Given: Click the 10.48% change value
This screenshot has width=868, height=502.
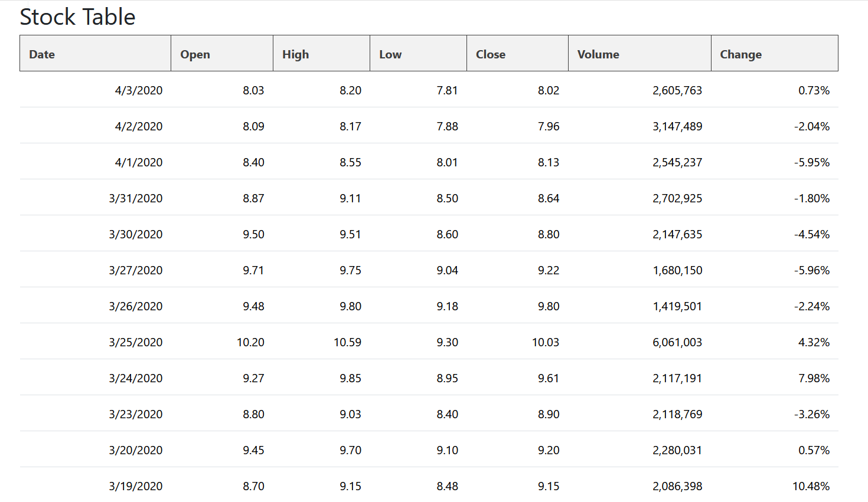Looking at the screenshot, I should pyautogui.click(x=811, y=486).
